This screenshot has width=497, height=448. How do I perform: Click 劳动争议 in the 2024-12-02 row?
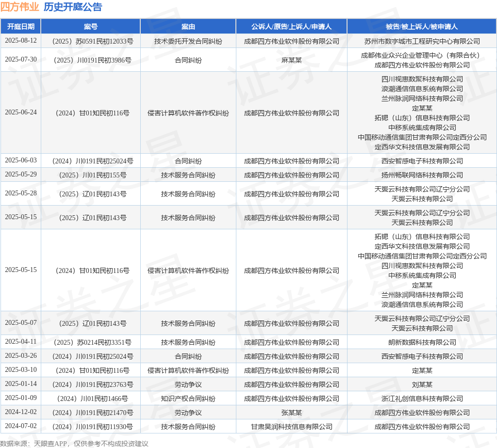pyautogui.click(x=188, y=413)
